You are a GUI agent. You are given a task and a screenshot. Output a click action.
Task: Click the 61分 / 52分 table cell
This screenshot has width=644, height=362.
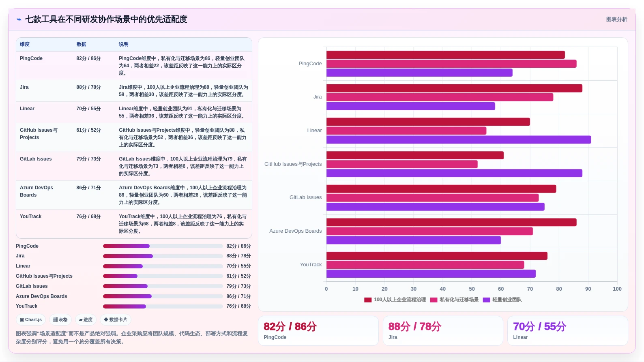coord(89,130)
